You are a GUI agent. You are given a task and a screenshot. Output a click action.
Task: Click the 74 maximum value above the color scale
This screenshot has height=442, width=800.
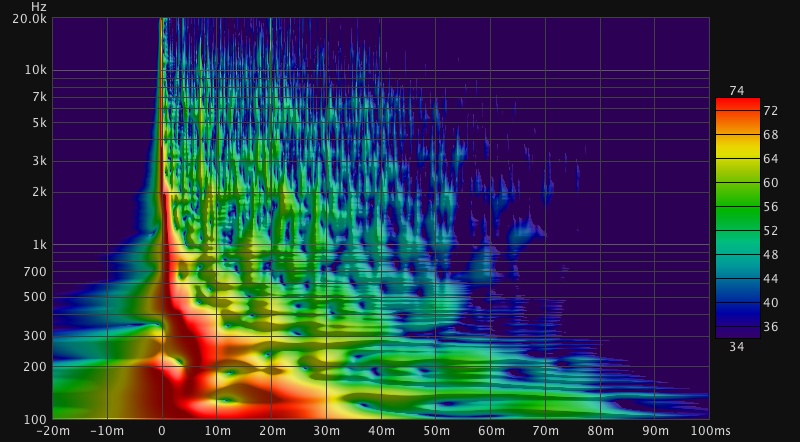pos(737,91)
